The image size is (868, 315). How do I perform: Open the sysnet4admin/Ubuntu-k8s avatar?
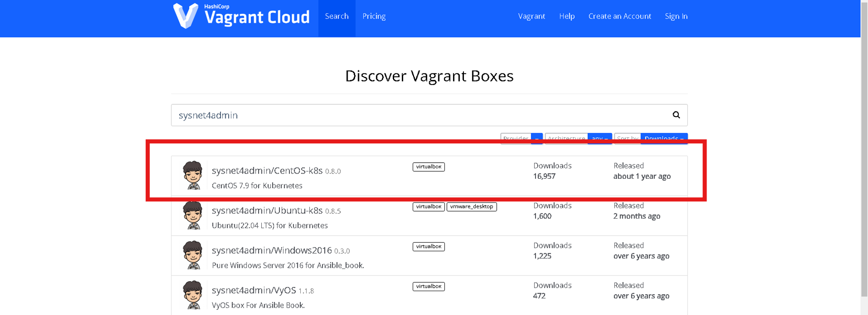click(193, 215)
